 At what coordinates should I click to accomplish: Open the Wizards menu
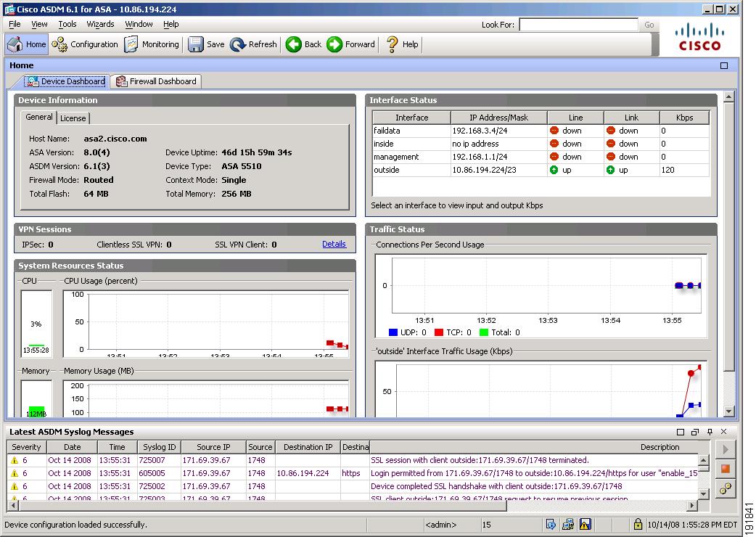(100, 24)
